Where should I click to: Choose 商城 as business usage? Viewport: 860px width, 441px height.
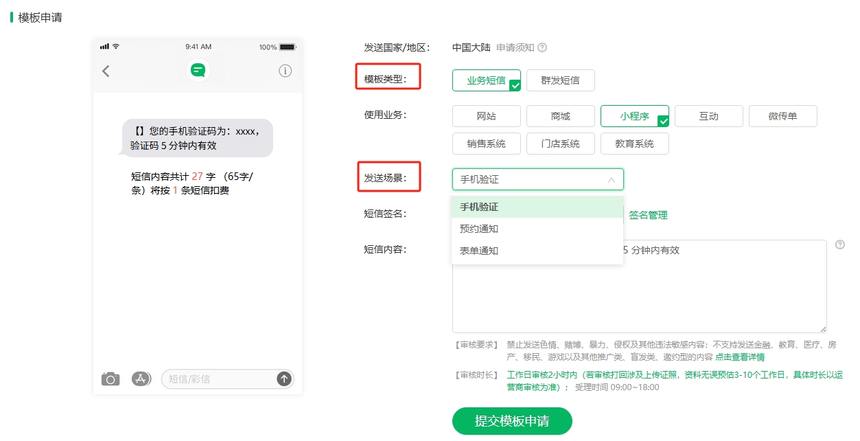click(x=561, y=116)
